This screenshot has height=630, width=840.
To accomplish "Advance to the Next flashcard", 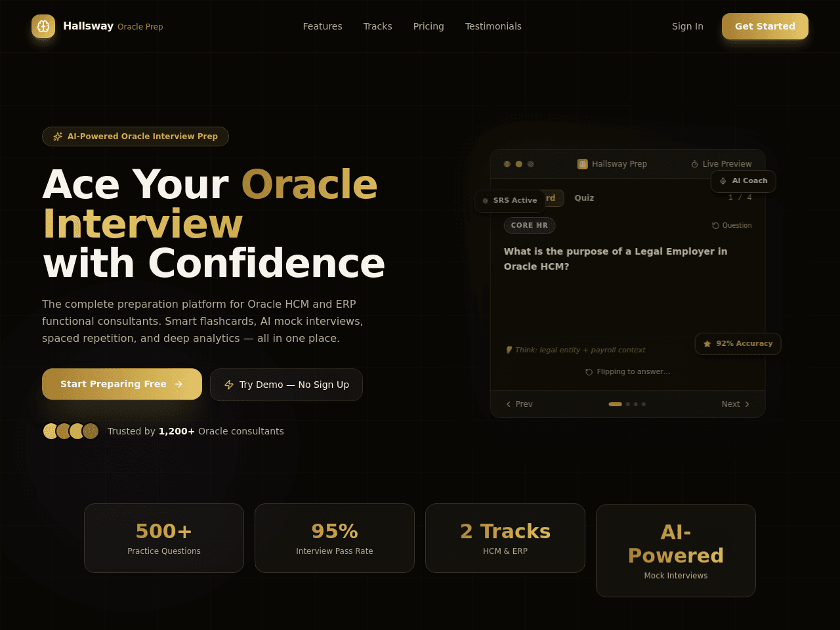I will point(736,404).
